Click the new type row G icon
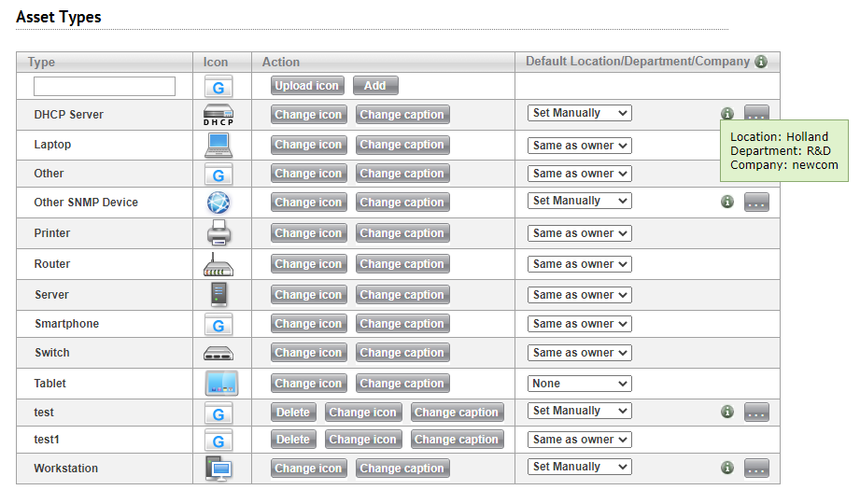Viewport: 860px width, 504px height. 219,86
